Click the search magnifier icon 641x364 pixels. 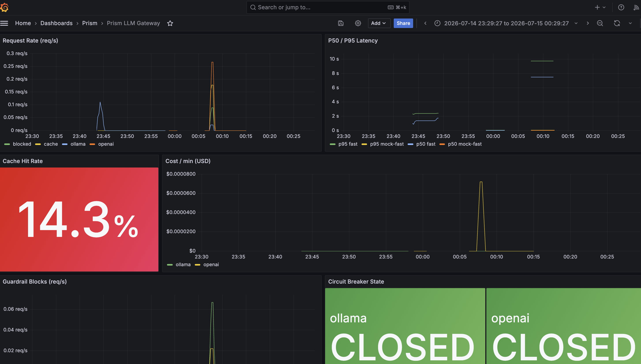(253, 7)
